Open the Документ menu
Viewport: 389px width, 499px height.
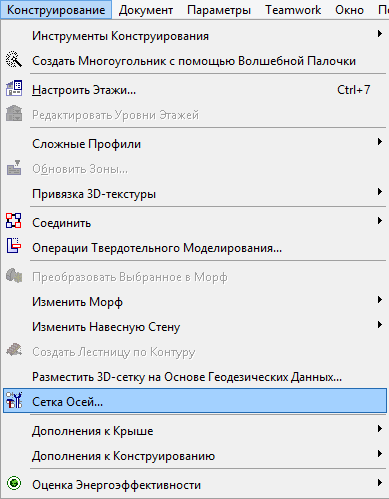coord(146,10)
